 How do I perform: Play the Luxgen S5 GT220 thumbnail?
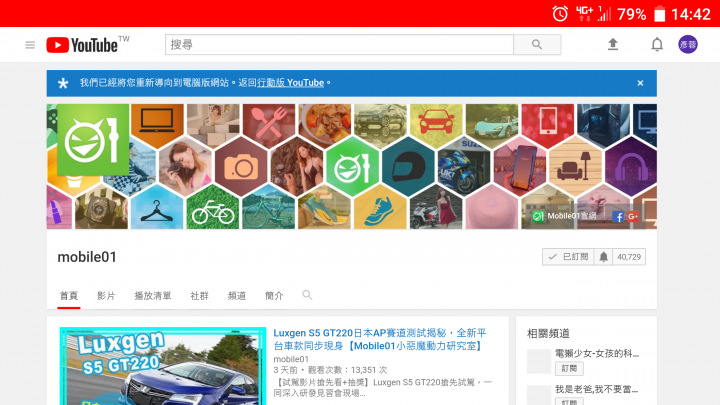point(163,366)
